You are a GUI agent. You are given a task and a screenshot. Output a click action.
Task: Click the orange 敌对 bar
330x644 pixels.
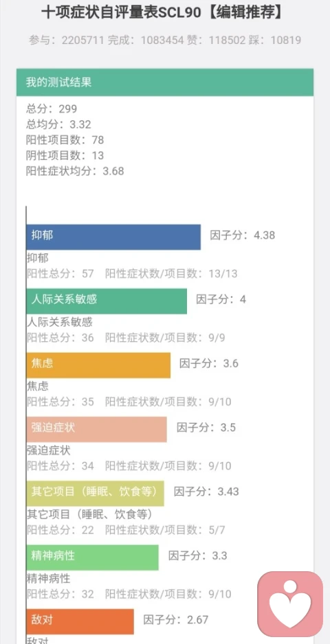80,621
